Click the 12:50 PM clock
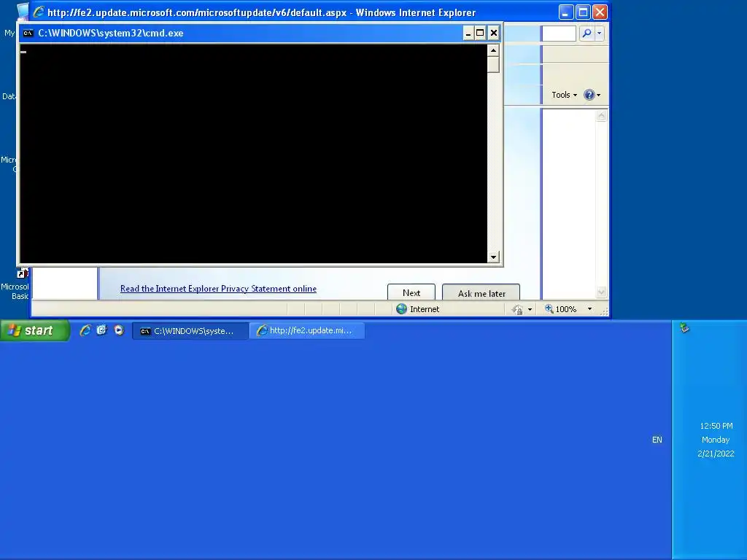Viewport: 747px width, 560px height. tap(716, 426)
